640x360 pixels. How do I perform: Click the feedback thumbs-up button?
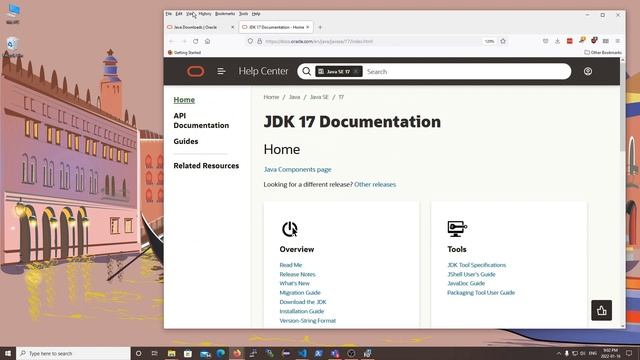click(x=602, y=311)
